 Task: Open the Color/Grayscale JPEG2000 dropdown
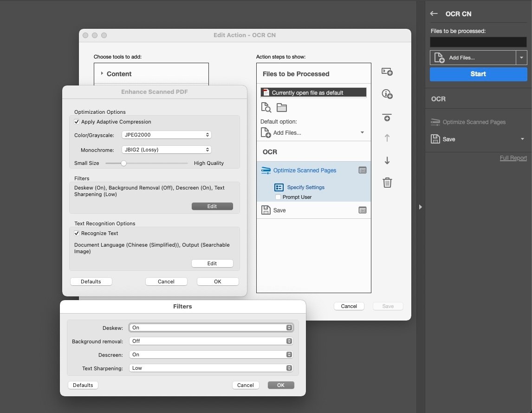[166, 135]
